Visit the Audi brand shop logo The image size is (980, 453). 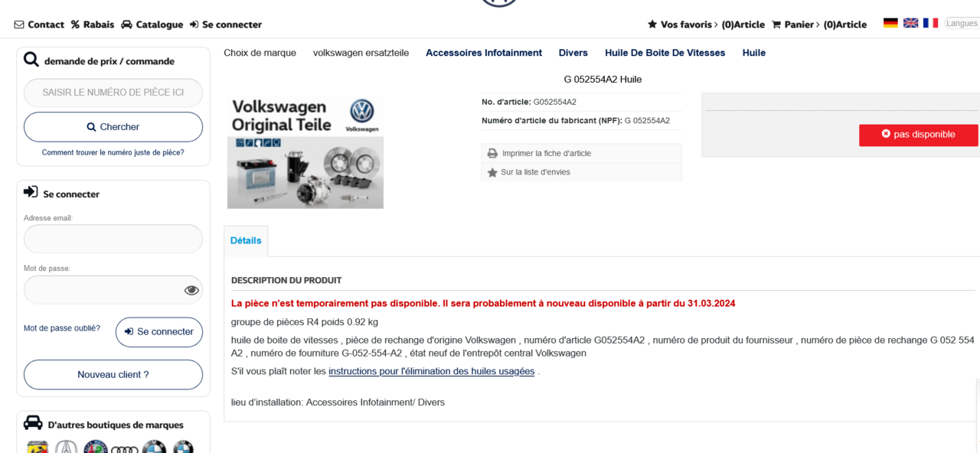point(125,448)
